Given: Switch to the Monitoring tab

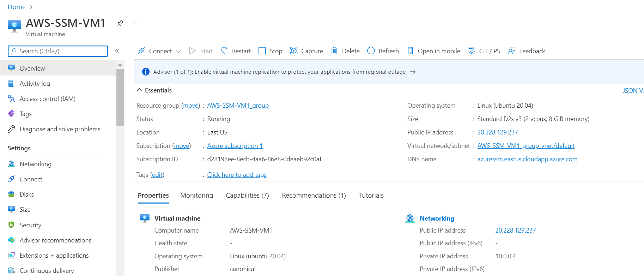Looking at the screenshot, I should 197,196.
